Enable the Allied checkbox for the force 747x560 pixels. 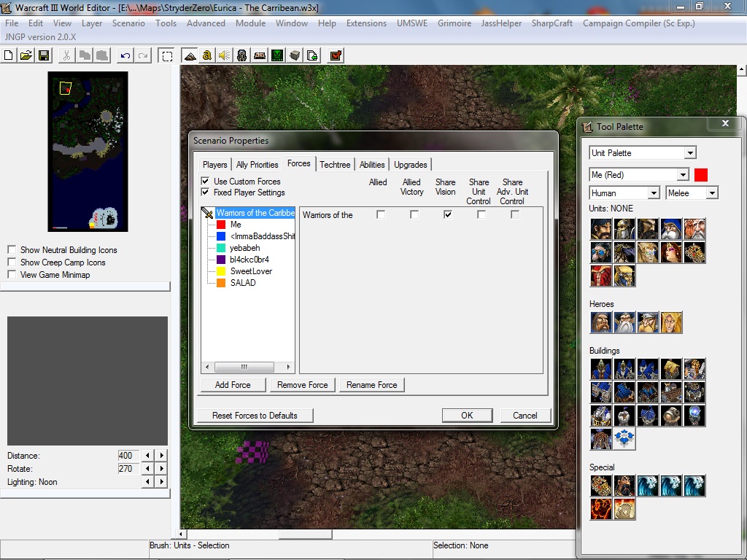[381, 215]
